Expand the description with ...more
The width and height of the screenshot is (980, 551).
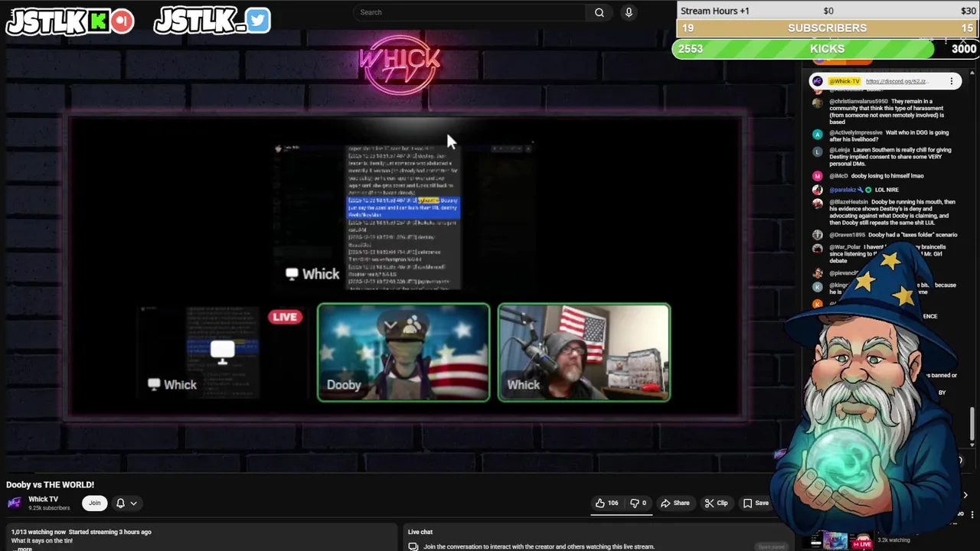(23, 549)
